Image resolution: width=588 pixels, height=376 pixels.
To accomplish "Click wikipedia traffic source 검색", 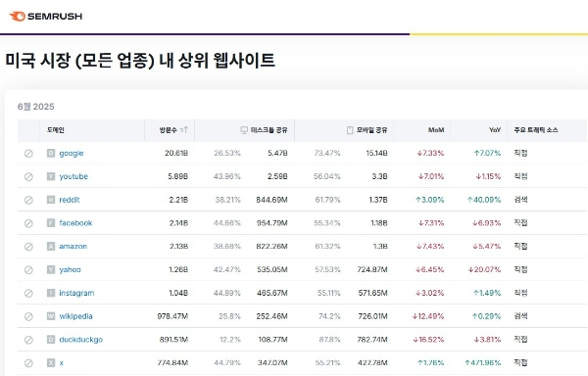I will click(x=520, y=315).
